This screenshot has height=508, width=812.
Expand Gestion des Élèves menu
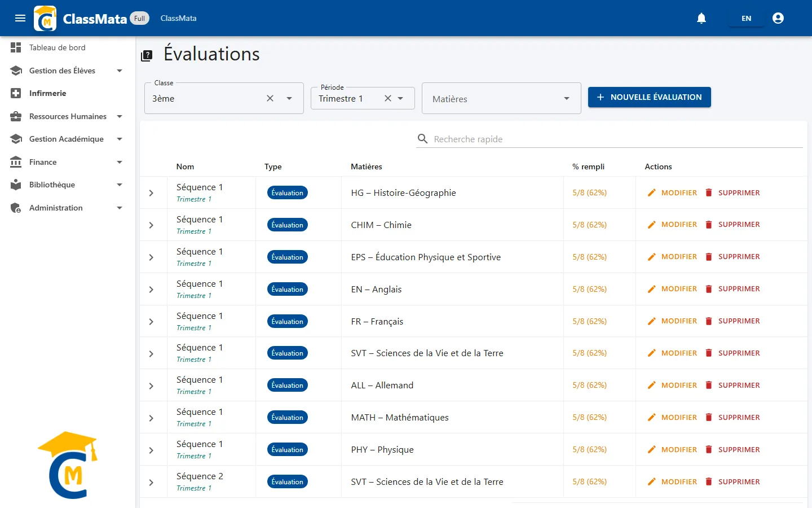pos(68,71)
